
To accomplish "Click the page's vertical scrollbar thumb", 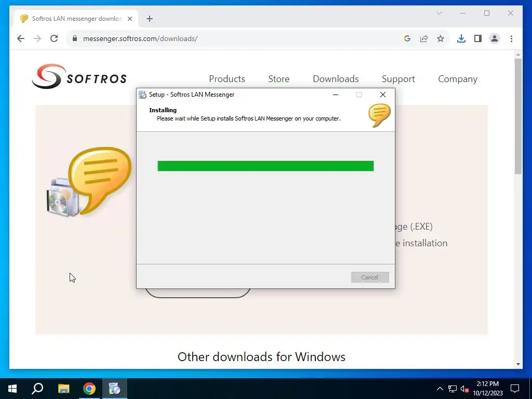I will click(x=518, y=116).
